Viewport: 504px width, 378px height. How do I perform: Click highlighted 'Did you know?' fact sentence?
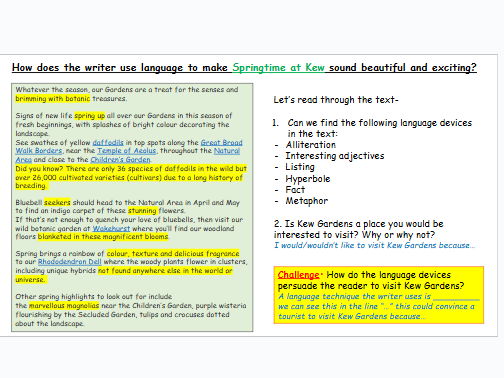click(131, 177)
